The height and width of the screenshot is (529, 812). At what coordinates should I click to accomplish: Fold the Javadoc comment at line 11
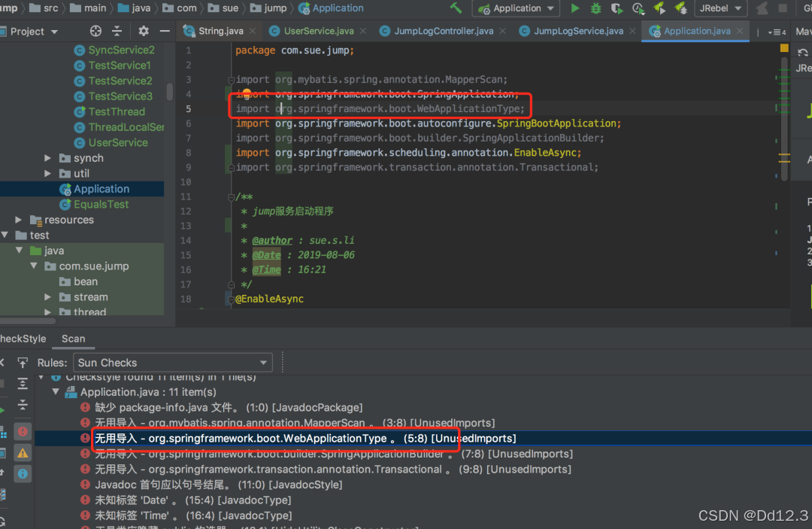231,197
